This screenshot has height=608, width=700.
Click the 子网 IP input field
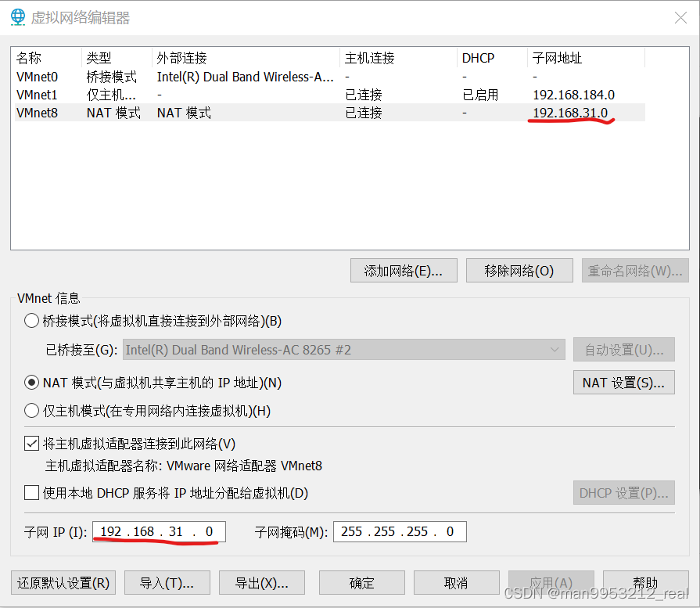click(x=159, y=531)
